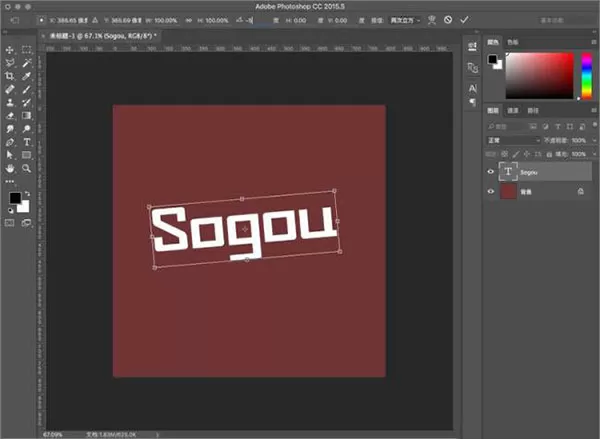Select the Zoom tool

26,168
